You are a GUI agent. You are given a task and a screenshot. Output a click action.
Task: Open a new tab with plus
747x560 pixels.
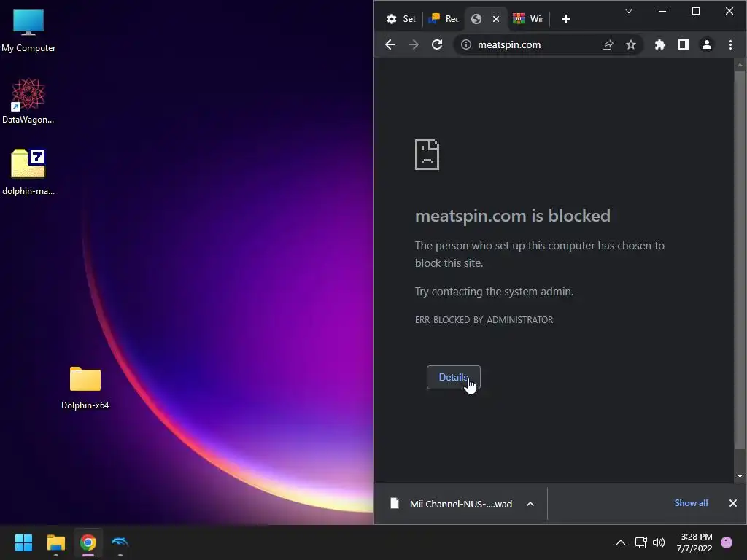click(x=566, y=19)
